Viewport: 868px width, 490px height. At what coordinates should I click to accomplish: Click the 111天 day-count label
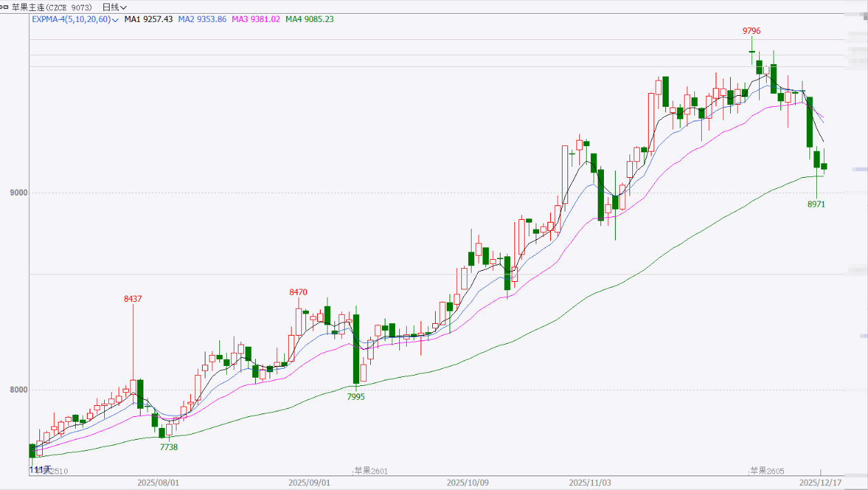coord(40,469)
